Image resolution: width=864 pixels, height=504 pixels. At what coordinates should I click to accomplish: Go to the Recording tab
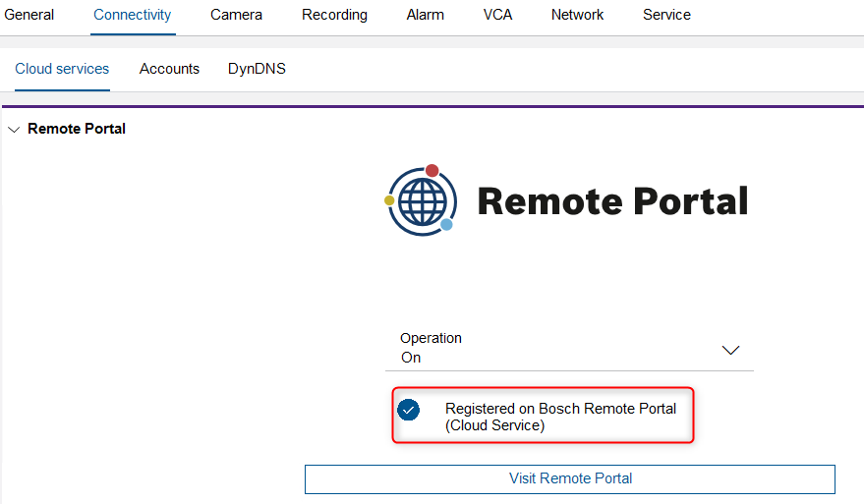(334, 15)
